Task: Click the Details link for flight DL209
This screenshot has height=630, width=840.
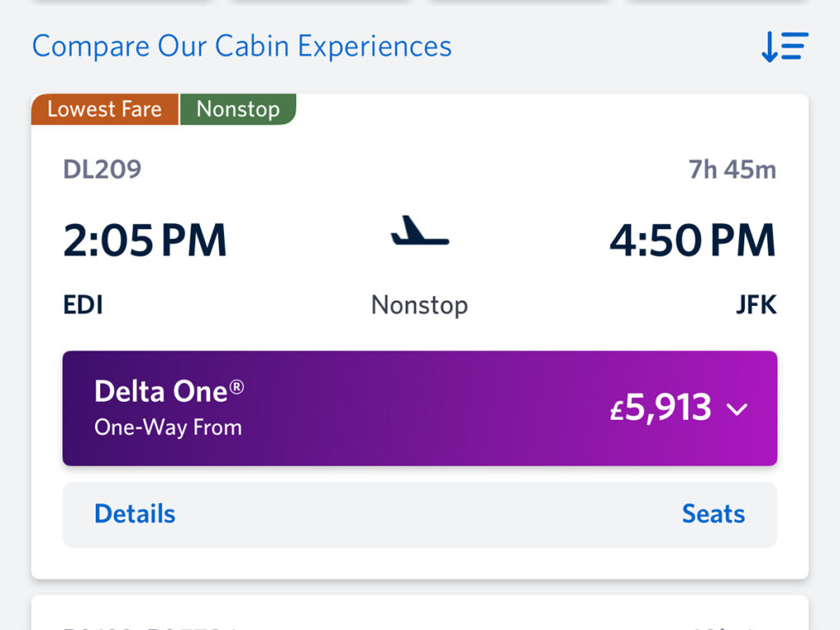Action: (134, 514)
